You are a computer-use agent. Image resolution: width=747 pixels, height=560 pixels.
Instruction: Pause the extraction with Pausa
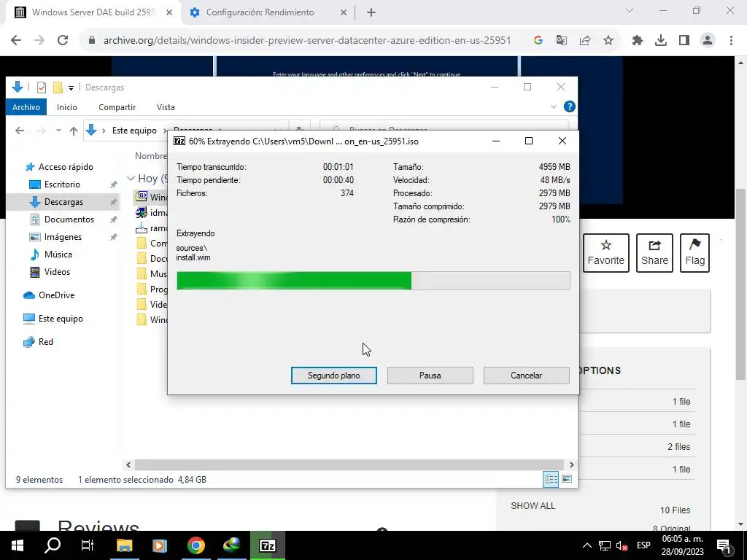(430, 376)
